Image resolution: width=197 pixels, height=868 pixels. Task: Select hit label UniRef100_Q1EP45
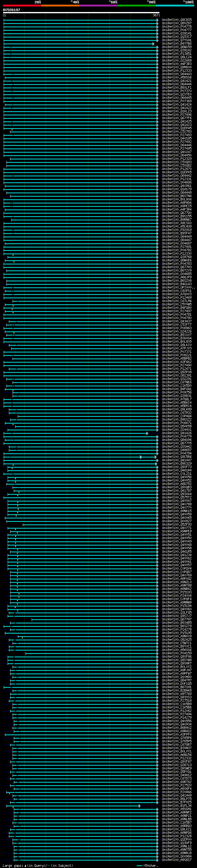point(176,128)
